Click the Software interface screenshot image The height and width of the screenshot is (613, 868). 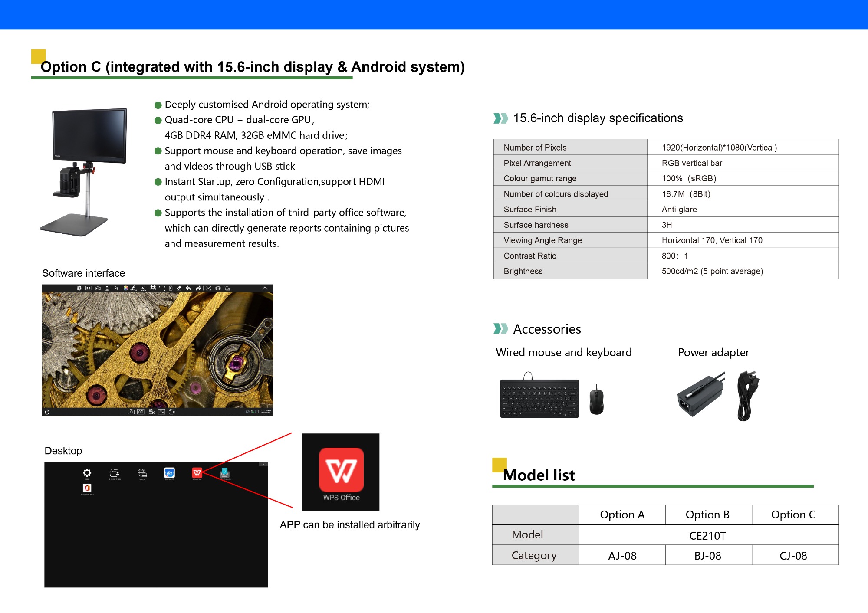(x=158, y=350)
